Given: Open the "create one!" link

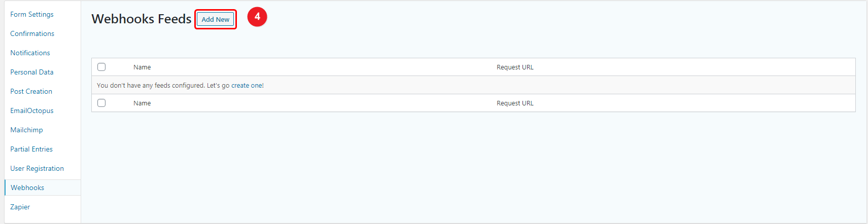Looking at the screenshot, I should coord(248,85).
